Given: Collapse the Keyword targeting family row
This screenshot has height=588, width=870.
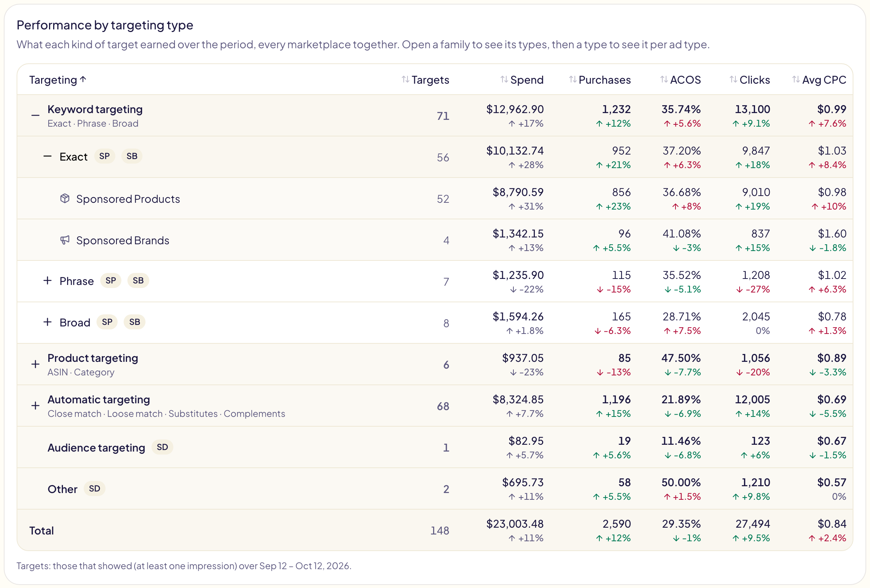Looking at the screenshot, I should (35, 115).
